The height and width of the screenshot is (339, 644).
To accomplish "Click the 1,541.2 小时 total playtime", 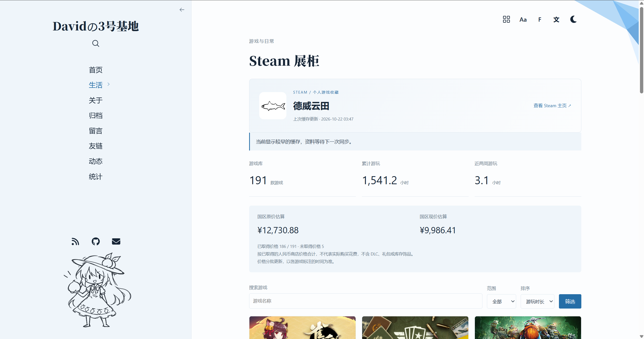I will (x=385, y=180).
